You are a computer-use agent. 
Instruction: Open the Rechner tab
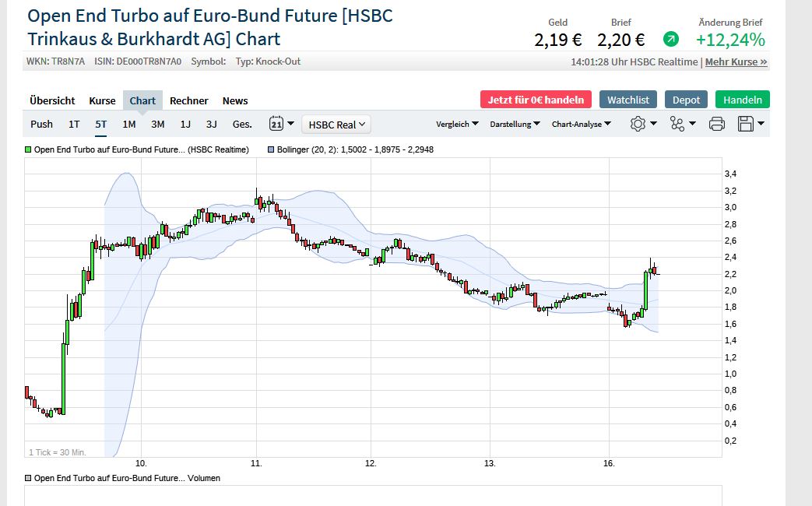point(188,100)
